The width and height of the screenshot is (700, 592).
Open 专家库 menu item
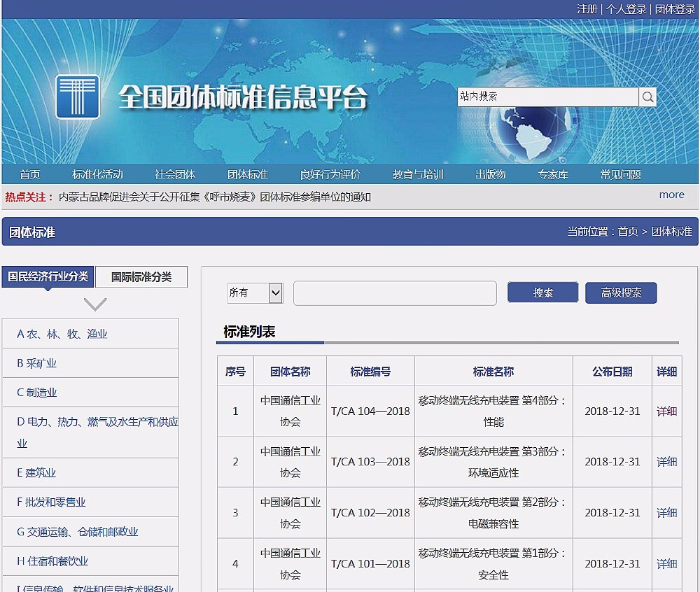(x=553, y=174)
